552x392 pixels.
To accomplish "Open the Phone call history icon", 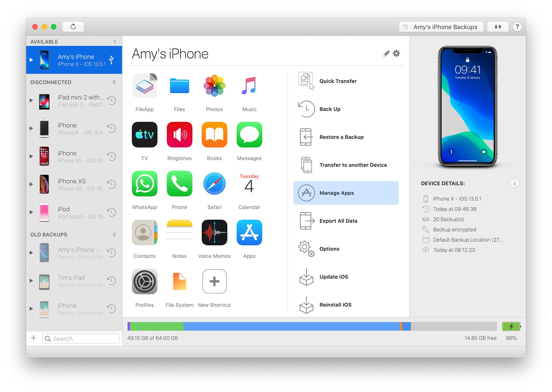I will point(179,183).
